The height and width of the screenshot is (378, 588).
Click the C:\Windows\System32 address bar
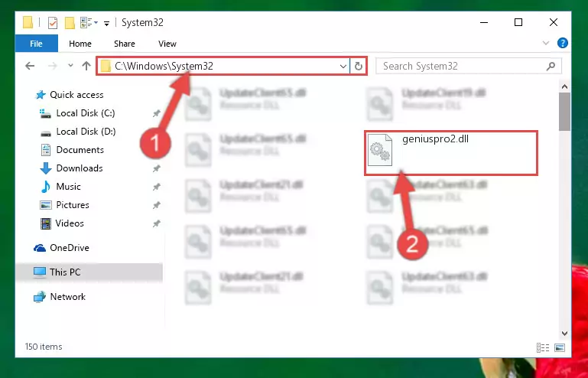coord(223,66)
